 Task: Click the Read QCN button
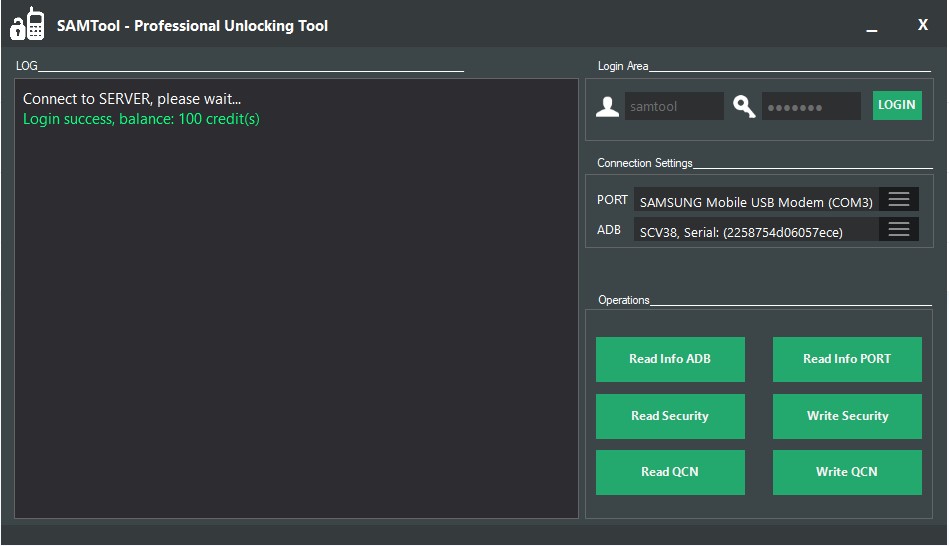point(670,472)
